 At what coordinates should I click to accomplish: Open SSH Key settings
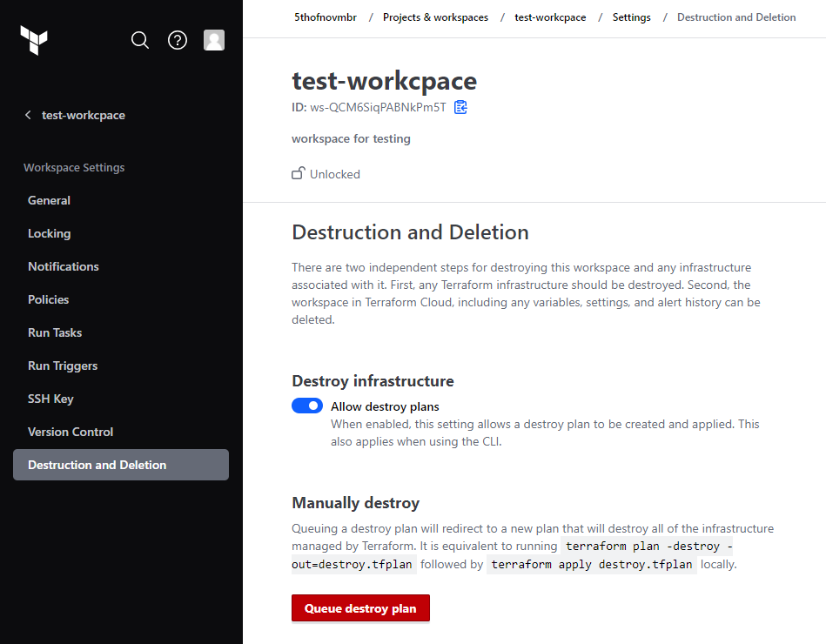click(50, 399)
